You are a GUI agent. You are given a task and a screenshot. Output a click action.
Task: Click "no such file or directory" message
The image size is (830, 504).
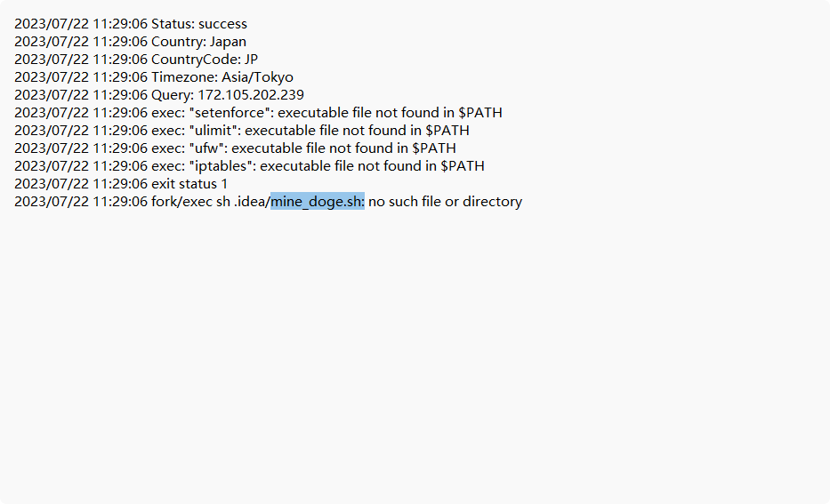coord(445,202)
